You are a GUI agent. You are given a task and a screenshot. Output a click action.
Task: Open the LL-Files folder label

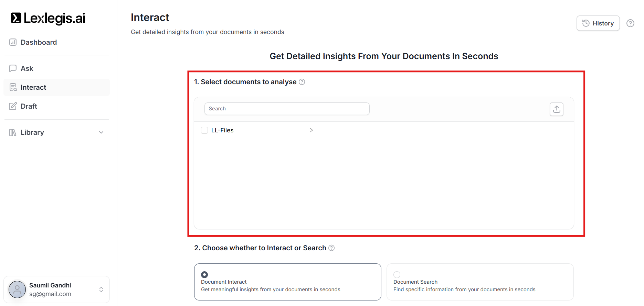point(222,130)
